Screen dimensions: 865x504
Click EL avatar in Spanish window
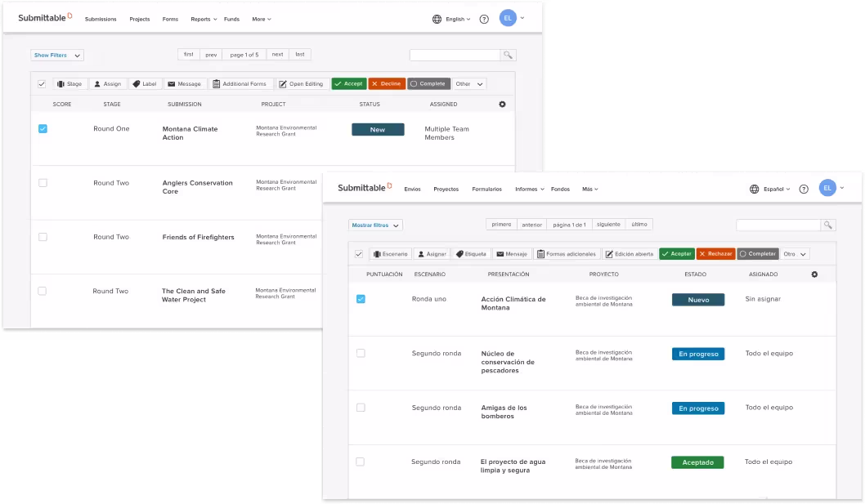(x=827, y=188)
